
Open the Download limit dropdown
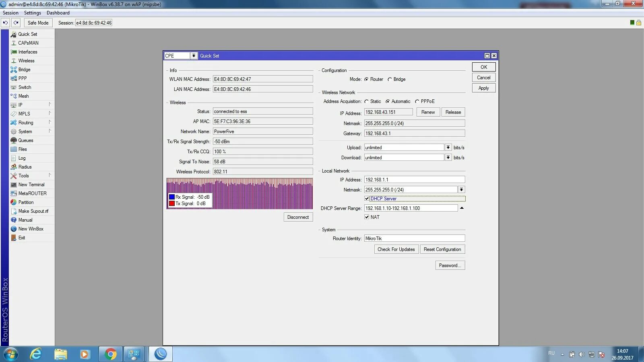[448, 158]
